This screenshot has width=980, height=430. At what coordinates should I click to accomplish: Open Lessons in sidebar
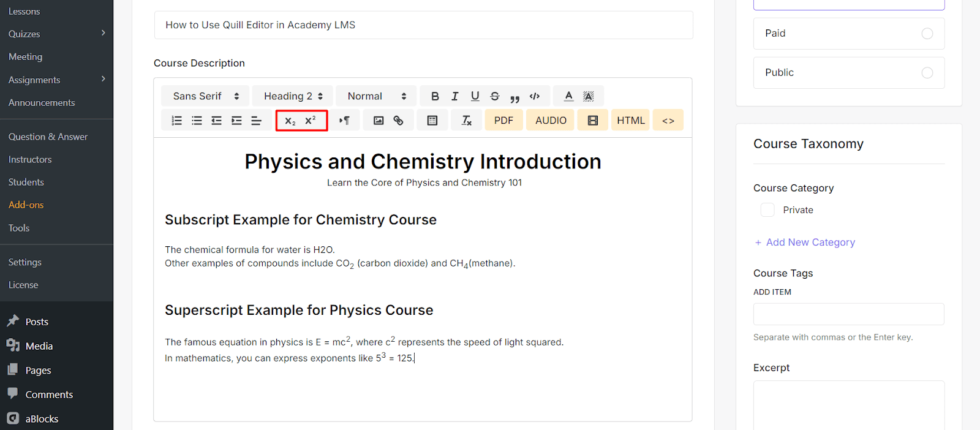pos(24,12)
